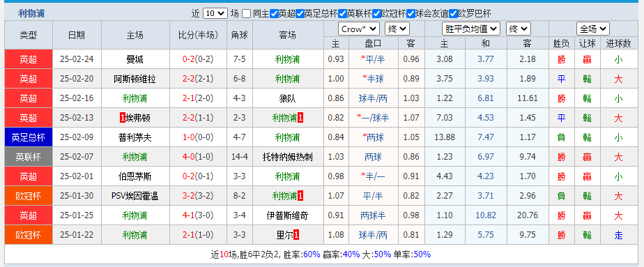
Task: Open the 全场 dropdown
Action: pyautogui.click(x=593, y=29)
